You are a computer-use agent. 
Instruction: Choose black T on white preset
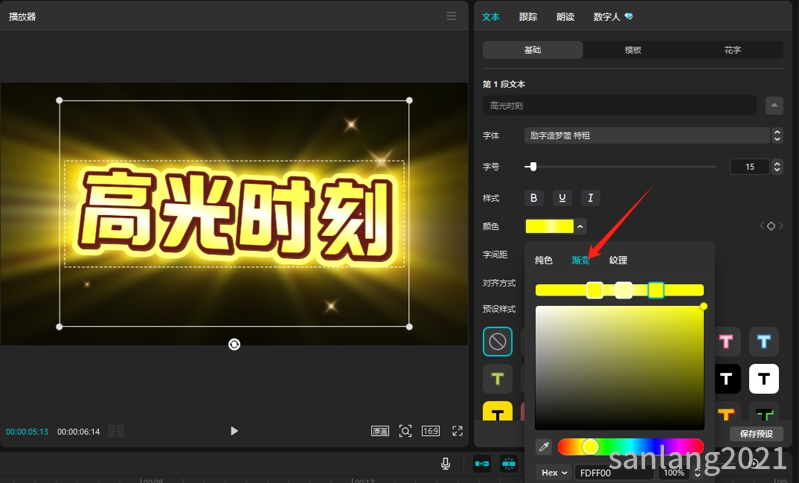[764, 379]
